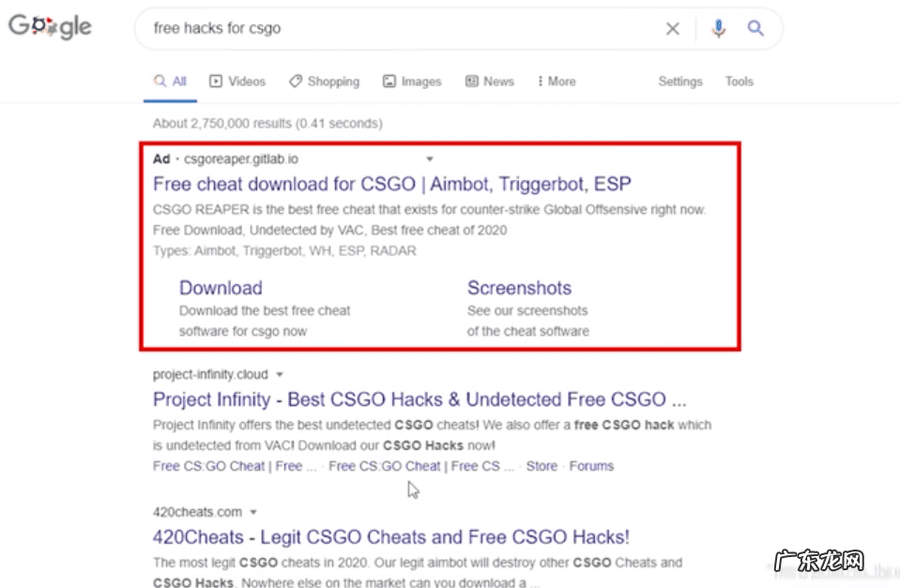Click the Google logo
The image size is (900, 588).
(x=50, y=27)
